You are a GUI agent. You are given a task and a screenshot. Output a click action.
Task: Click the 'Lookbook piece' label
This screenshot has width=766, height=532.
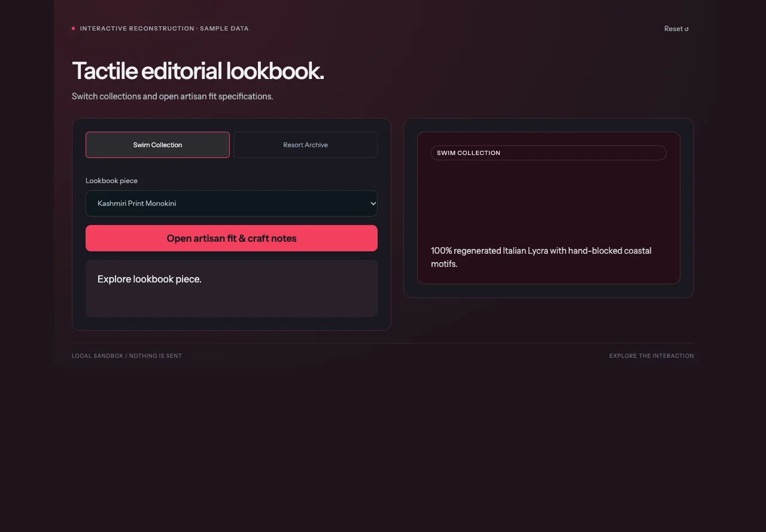pyautogui.click(x=111, y=181)
